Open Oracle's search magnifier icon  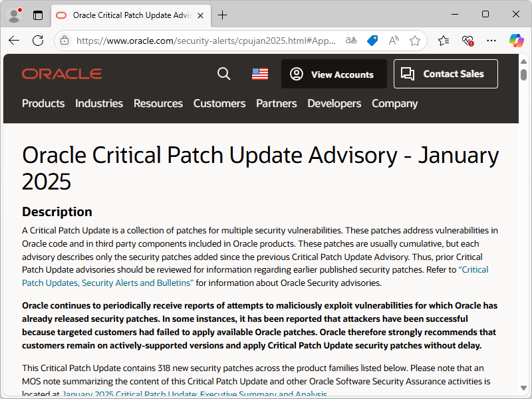pos(223,74)
